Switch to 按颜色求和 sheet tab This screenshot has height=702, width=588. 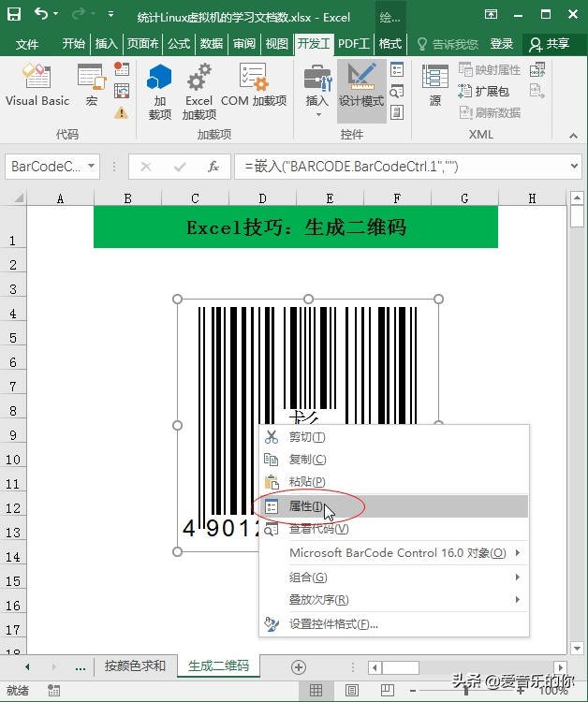pos(135,665)
